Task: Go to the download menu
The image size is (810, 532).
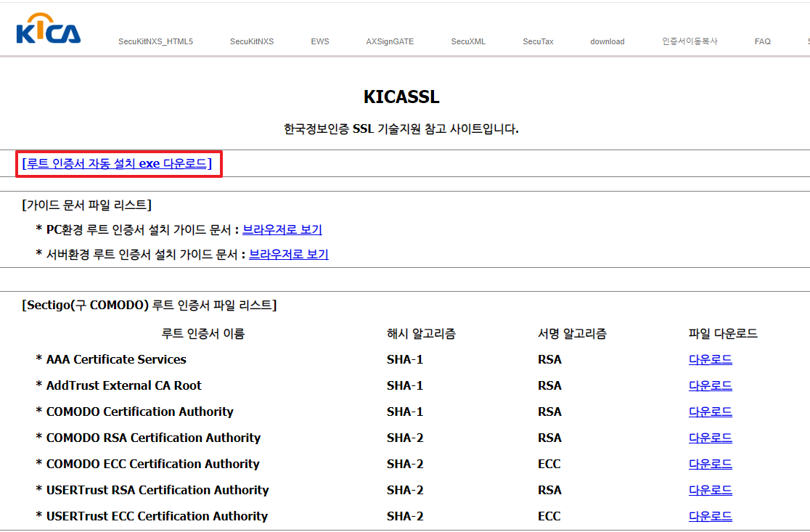Action: 607,42
